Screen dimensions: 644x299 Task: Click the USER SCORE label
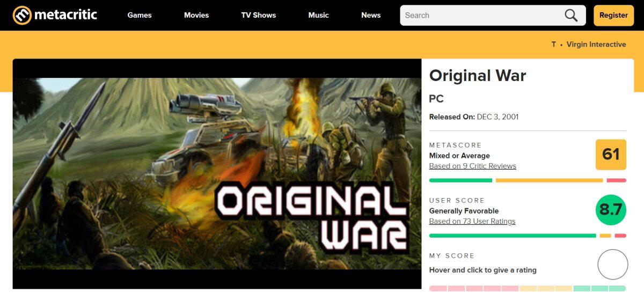click(x=457, y=201)
